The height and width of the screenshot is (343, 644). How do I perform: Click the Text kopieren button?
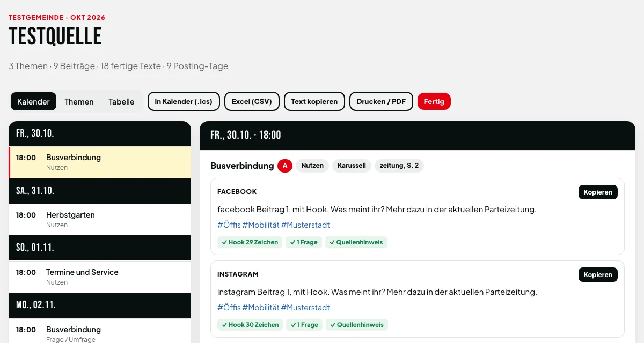[x=314, y=101]
